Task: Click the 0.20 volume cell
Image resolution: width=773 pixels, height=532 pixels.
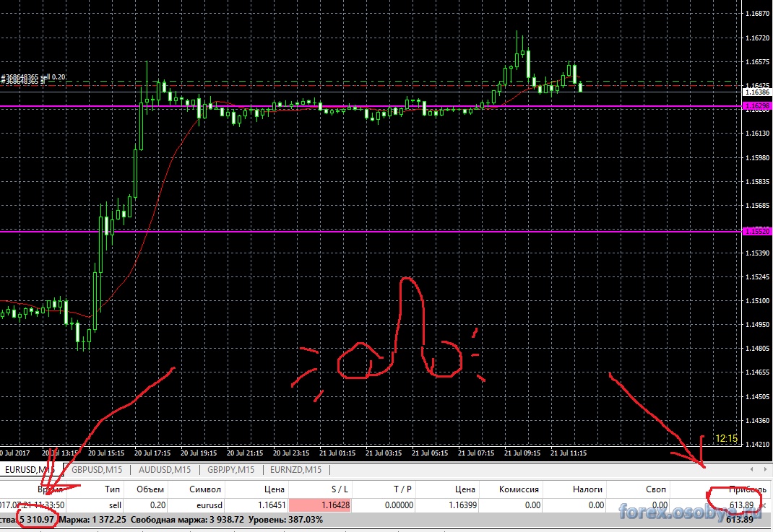Action: pos(157,505)
